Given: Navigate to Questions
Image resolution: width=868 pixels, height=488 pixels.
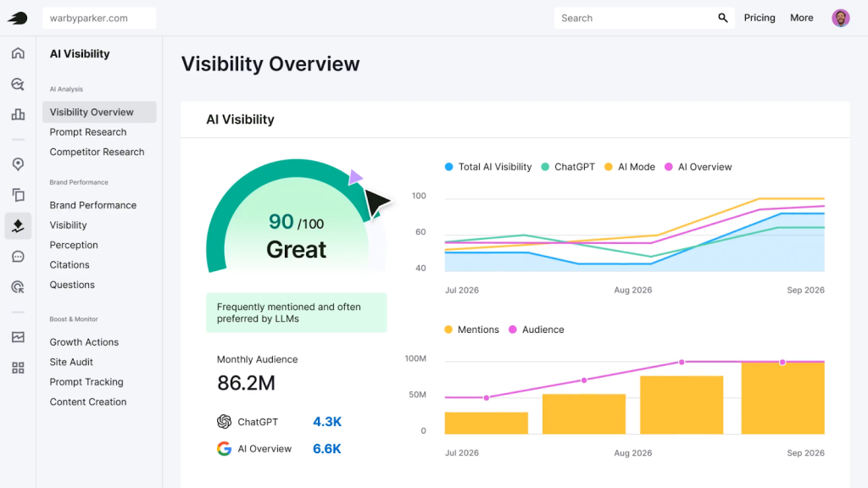Looking at the screenshot, I should 72,285.
